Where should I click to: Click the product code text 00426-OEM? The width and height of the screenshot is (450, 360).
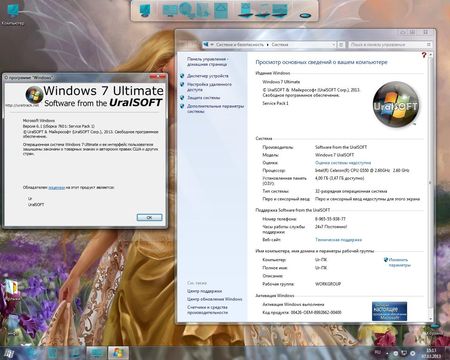316,312
